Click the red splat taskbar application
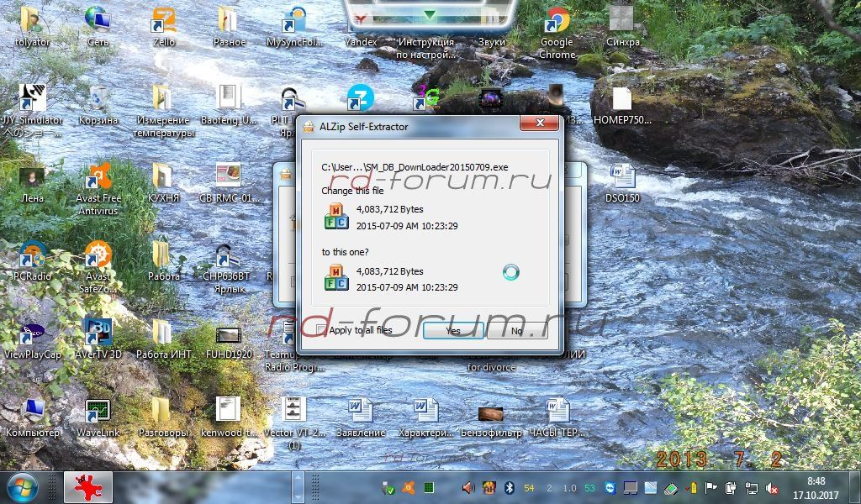The height and width of the screenshot is (504, 861). (x=86, y=487)
